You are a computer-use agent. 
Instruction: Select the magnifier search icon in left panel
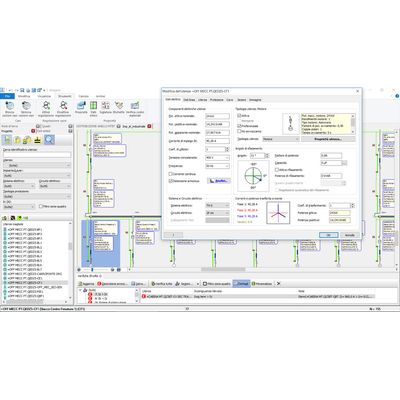pos(49,140)
